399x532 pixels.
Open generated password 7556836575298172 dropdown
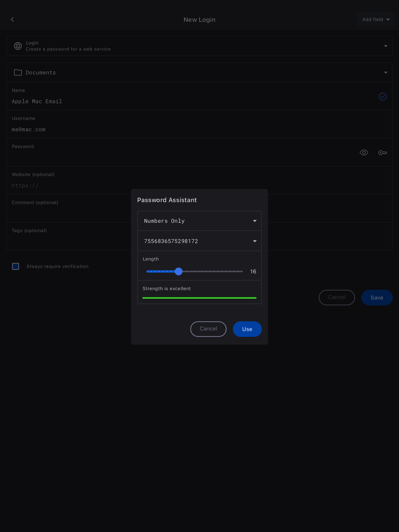click(x=199, y=241)
